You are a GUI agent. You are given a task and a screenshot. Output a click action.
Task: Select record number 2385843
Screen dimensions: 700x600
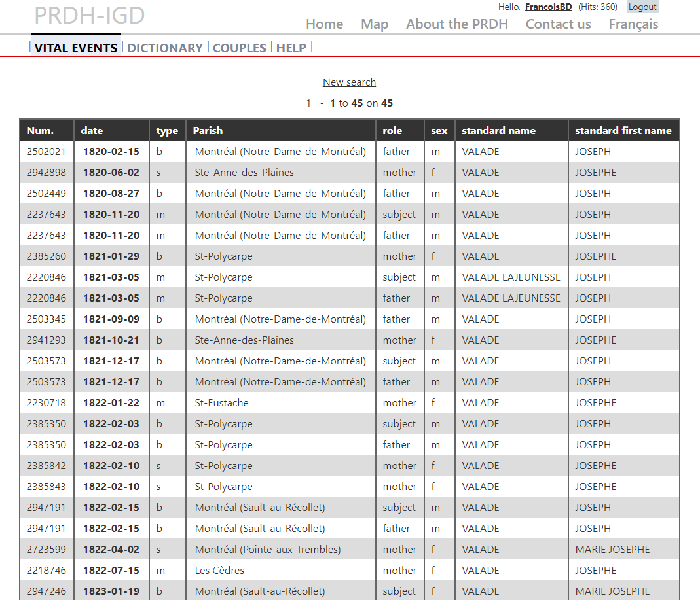[46, 487]
